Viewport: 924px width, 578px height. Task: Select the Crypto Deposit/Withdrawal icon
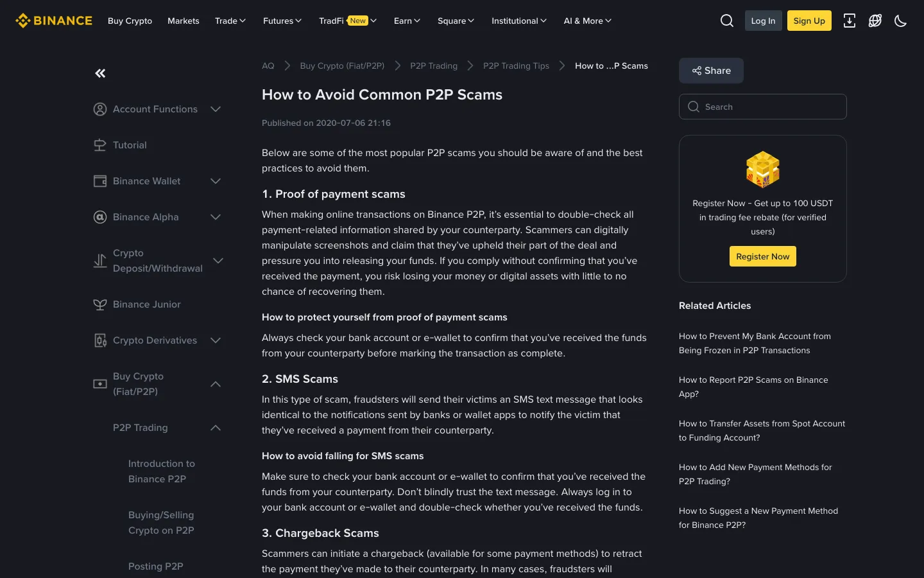[x=100, y=261]
